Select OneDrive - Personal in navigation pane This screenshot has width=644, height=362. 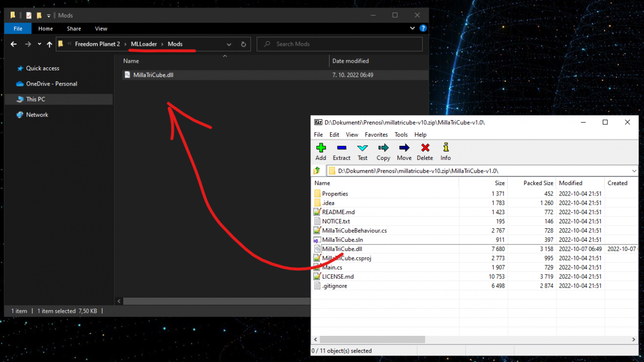pyautogui.click(x=51, y=84)
